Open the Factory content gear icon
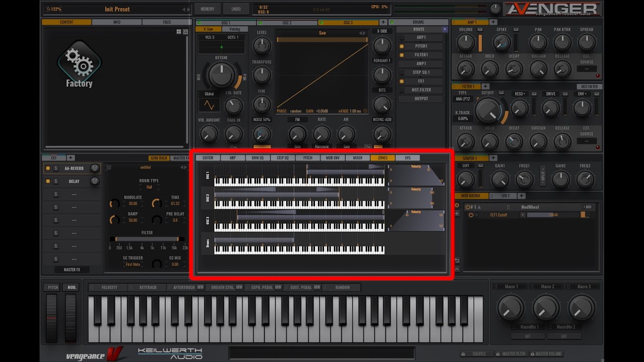644x362 pixels. [x=79, y=62]
